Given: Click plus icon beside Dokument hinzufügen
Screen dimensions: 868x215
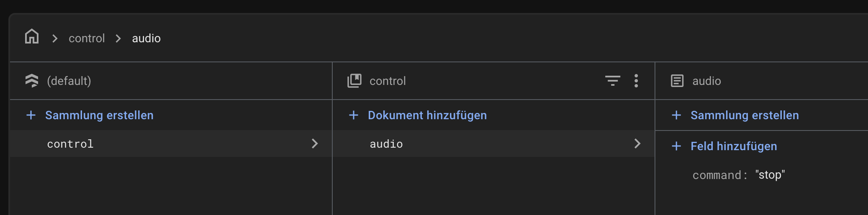Looking at the screenshot, I should click(354, 115).
